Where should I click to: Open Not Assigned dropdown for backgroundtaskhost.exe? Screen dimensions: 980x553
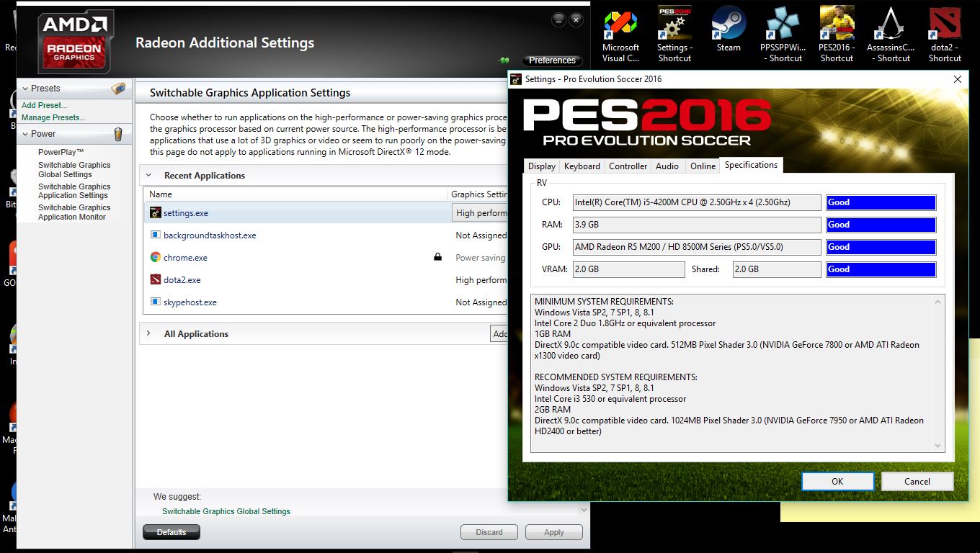click(481, 235)
